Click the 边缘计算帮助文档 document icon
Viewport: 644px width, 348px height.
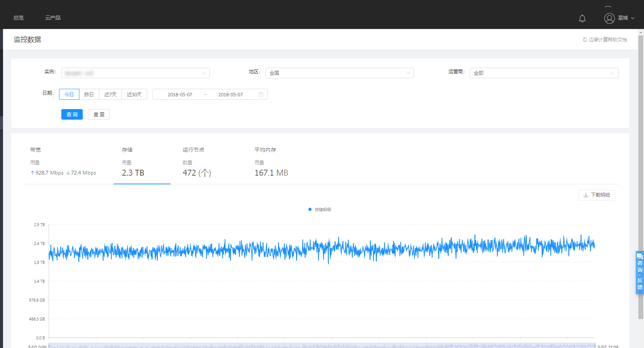point(585,40)
